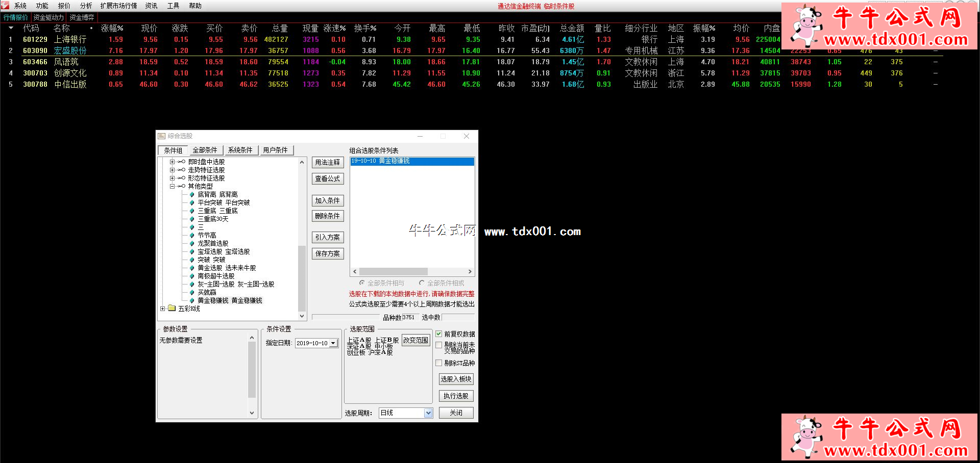The image size is (980, 463).
Task: Open the 指定日期 date dropdown
Action: (333, 343)
